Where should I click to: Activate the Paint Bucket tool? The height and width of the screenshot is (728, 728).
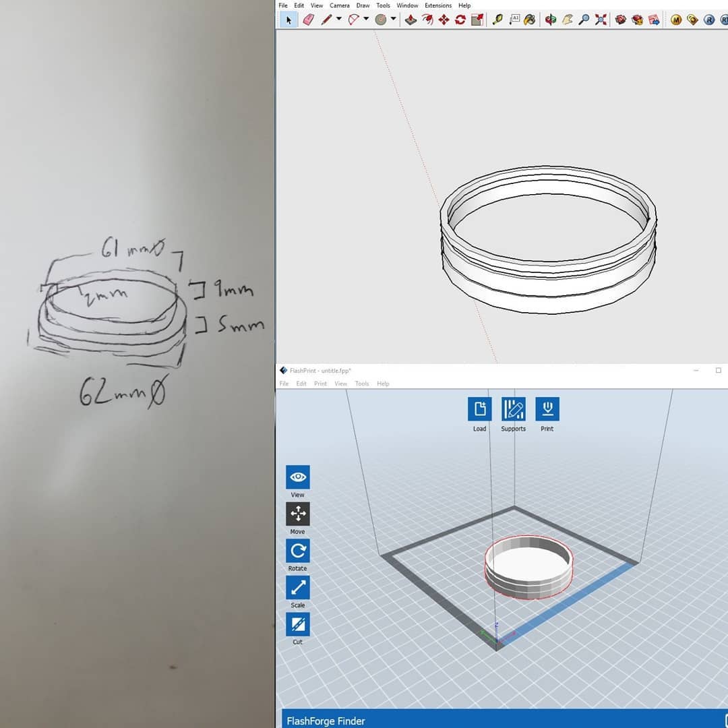pyautogui.click(x=530, y=20)
